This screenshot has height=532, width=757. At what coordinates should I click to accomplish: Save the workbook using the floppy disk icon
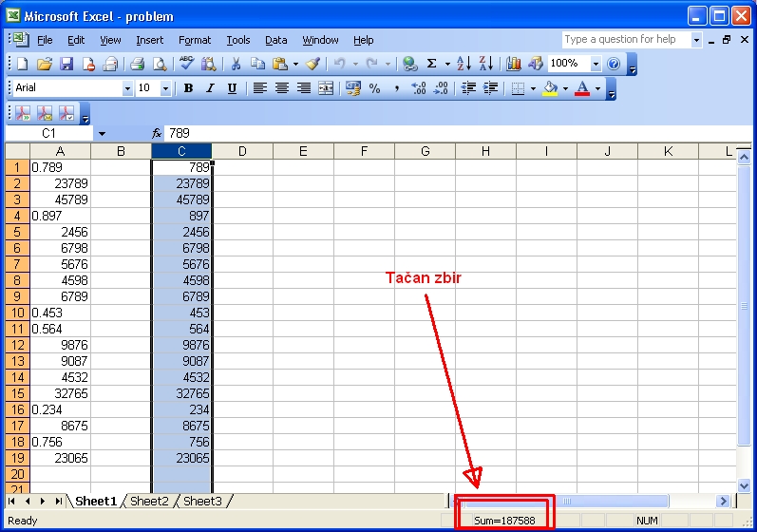pos(66,64)
